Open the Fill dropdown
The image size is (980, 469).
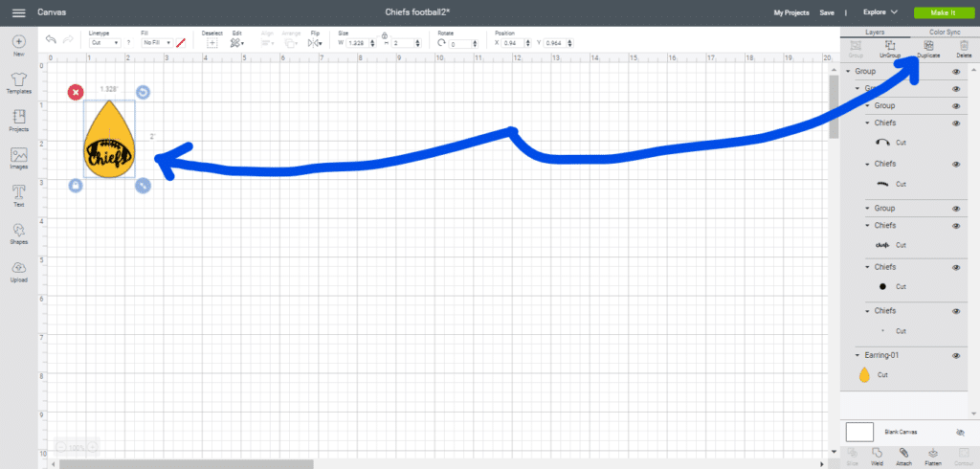coord(156,43)
